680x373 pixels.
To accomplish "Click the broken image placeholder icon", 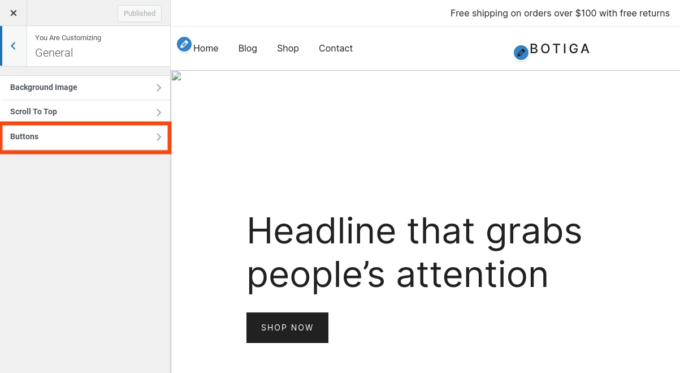I will (177, 77).
